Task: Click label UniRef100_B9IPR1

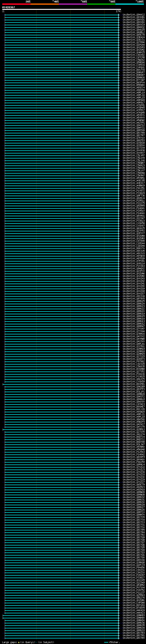Action: [x=134, y=384]
